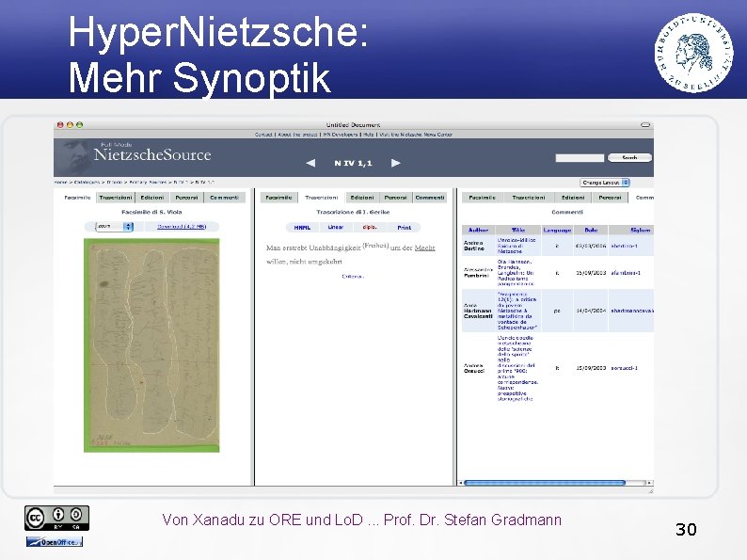Click the horizontal scrollbar in comments panel
Screen dimensions: 747x560
tap(545, 483)
